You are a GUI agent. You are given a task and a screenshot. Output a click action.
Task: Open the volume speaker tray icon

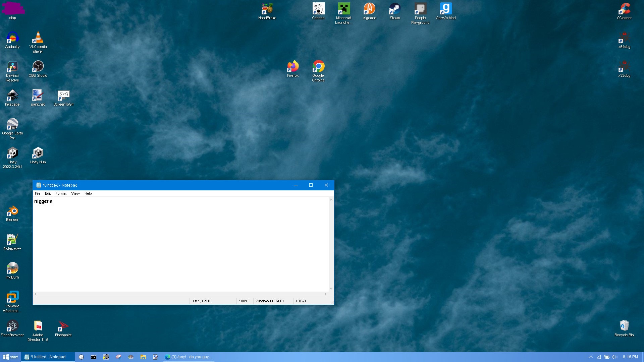point(614,357)
